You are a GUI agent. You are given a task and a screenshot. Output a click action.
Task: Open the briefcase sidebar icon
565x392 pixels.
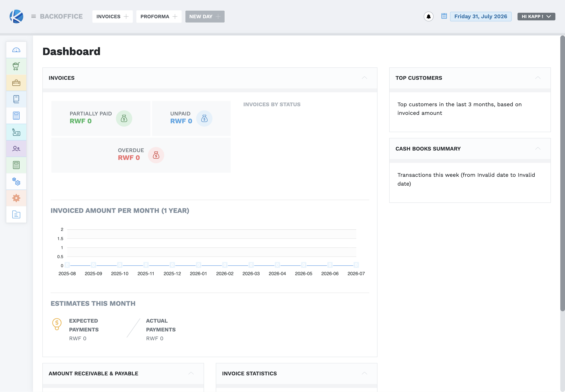pos(16,83)
